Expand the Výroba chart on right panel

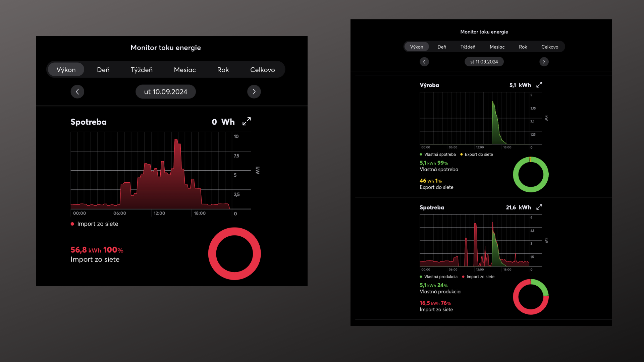(x=539, y=85)
